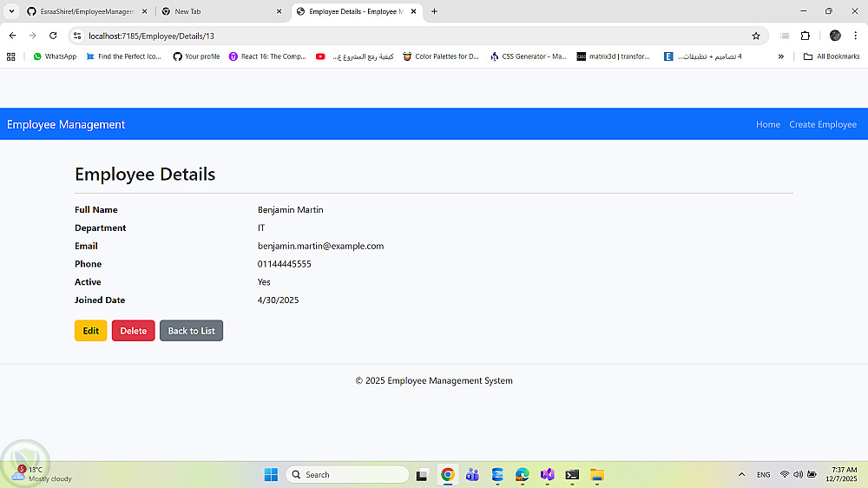Open the WhatsApp bookmark
The width and height of the screenshot is (868, 488).
click(55, 56)
